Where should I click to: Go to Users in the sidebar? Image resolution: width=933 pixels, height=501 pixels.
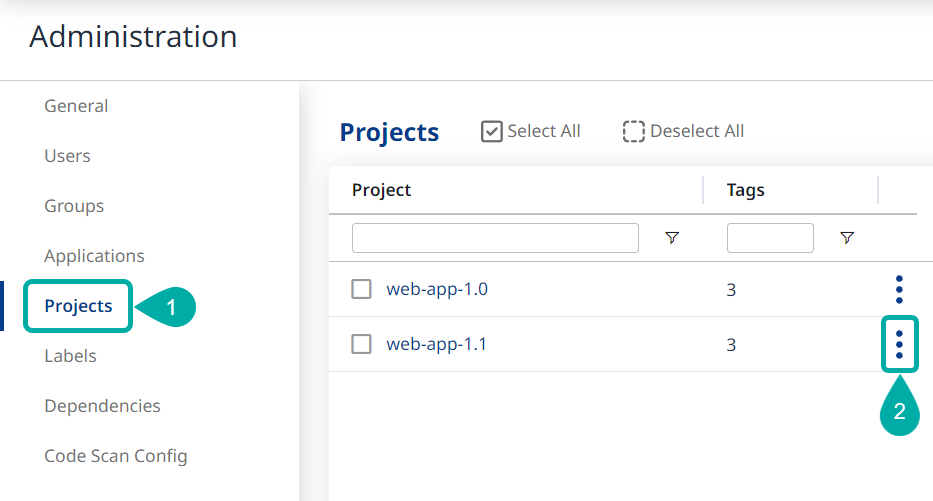(67, 156)
